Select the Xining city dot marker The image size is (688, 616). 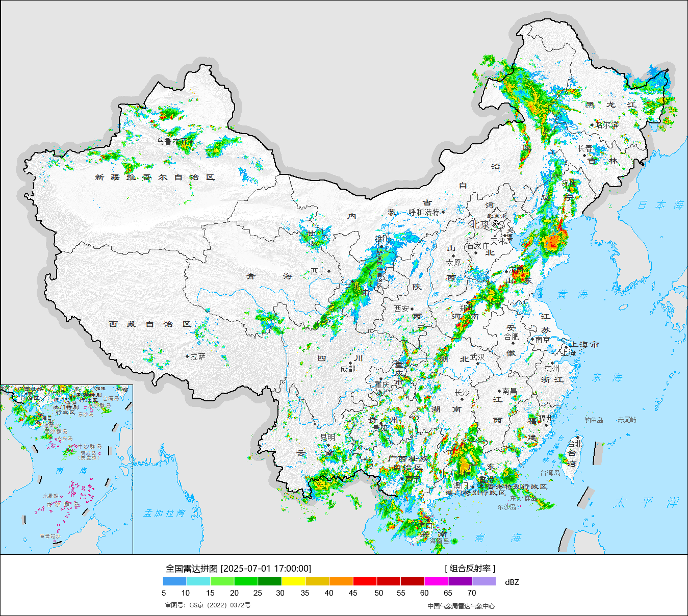[329, 271]
